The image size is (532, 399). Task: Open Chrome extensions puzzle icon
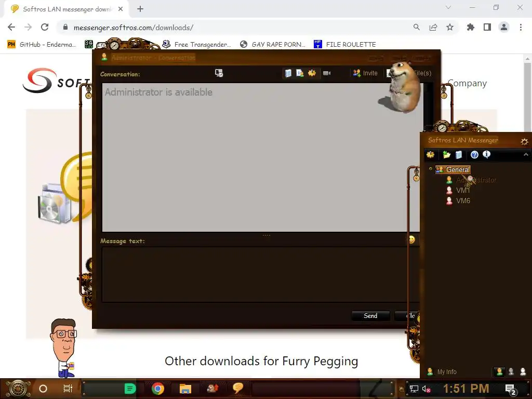(x=471, y=27)
